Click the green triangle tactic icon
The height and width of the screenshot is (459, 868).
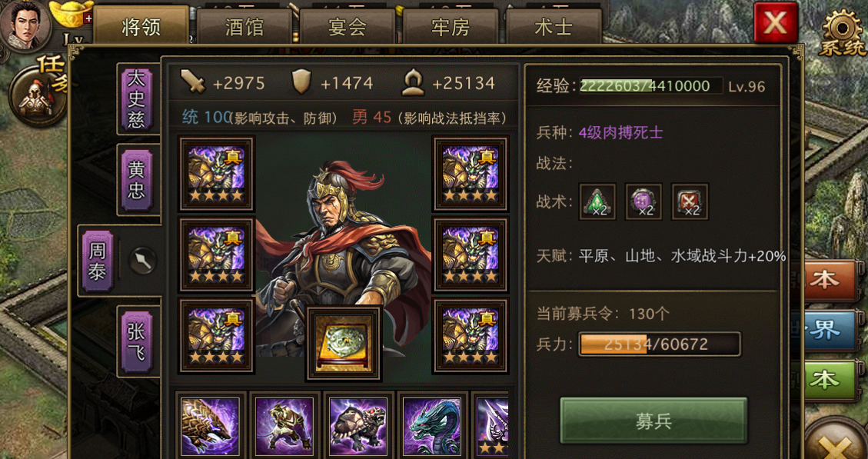(598, 202)
